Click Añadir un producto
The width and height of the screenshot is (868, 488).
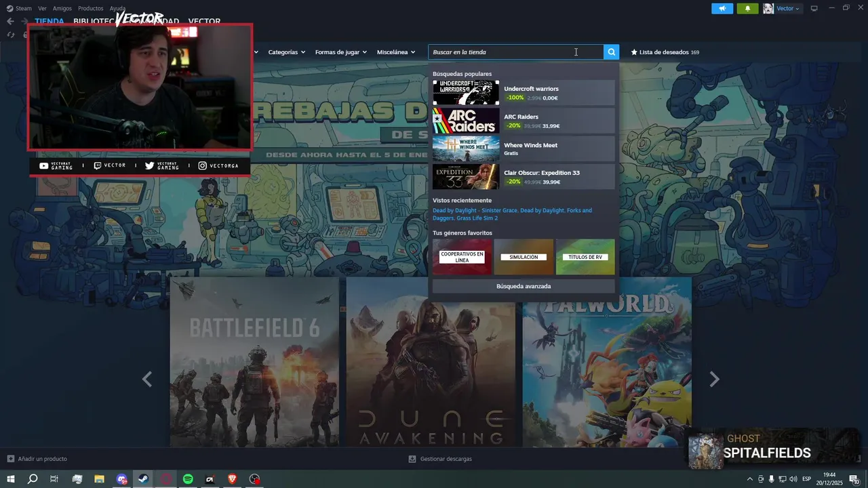tap(37, 459)
